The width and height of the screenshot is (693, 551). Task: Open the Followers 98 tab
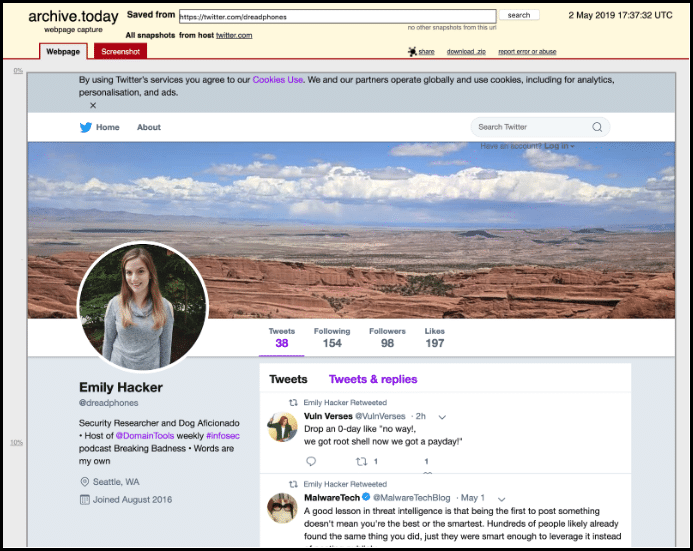387,338
